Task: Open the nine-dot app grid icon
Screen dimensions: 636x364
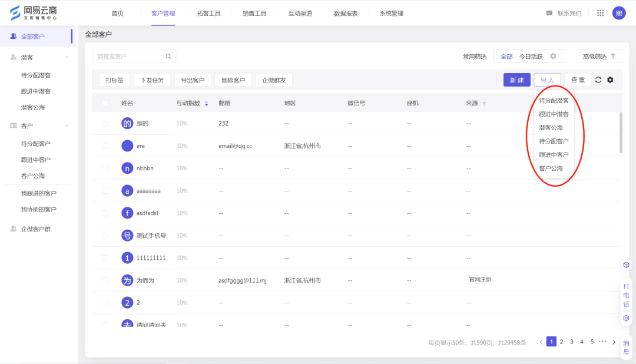Action: pos(600,12)
